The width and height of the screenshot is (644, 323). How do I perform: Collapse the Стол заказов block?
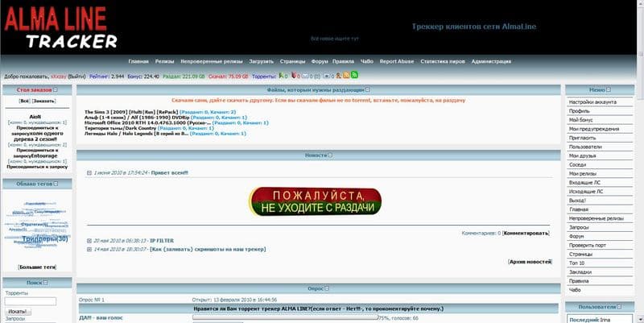pos(56,90)
